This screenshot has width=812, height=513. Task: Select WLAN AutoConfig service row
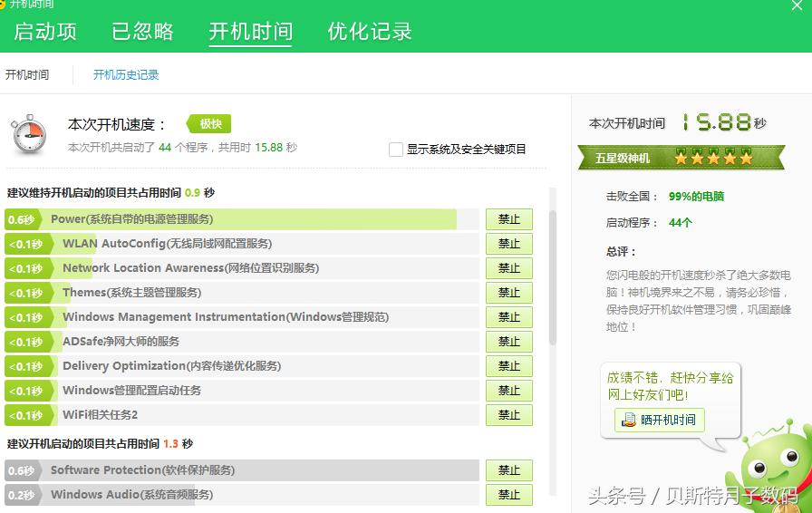pos(242,244)
